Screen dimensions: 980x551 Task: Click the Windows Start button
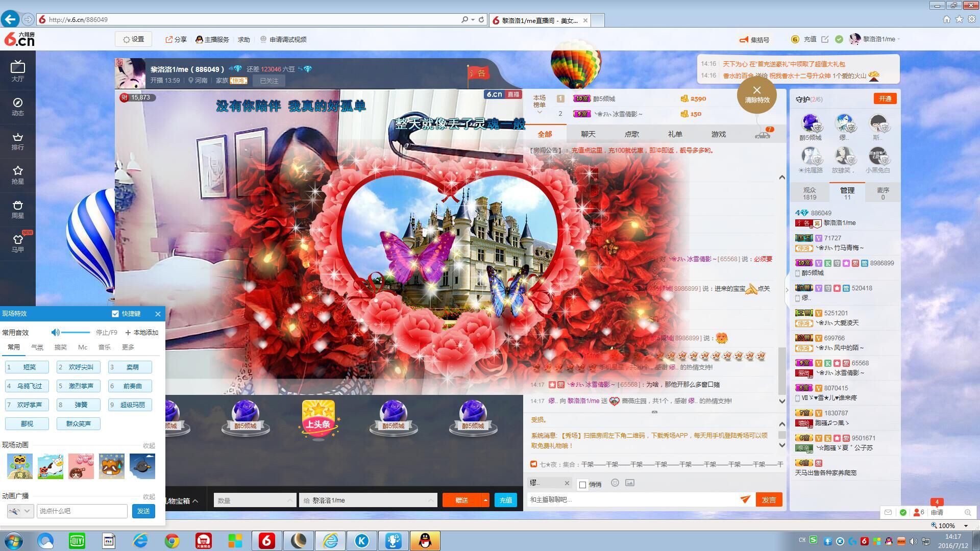coord(13,541)
